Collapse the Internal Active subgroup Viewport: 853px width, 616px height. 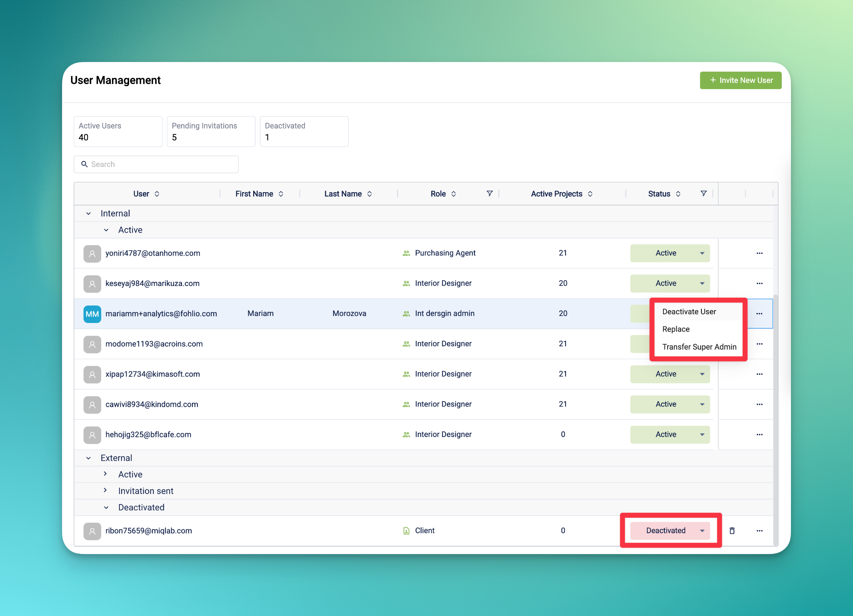click(x=106, y=230)
